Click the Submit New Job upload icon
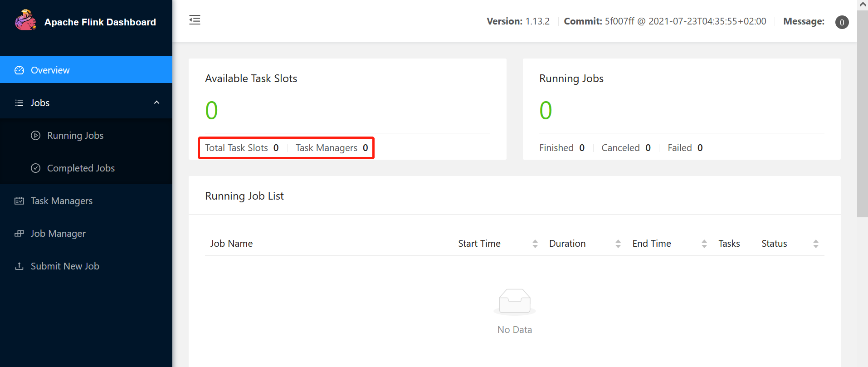868x367 pixels. click(x=19, y=266)
